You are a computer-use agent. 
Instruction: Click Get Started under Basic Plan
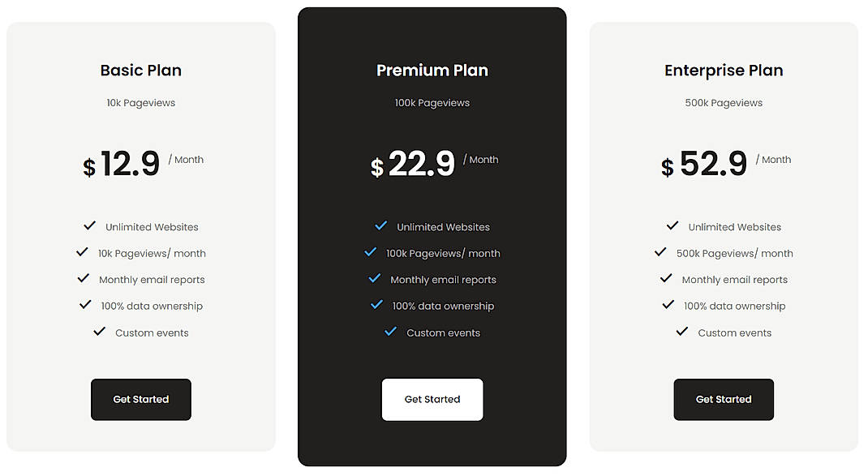pos(140,399)
